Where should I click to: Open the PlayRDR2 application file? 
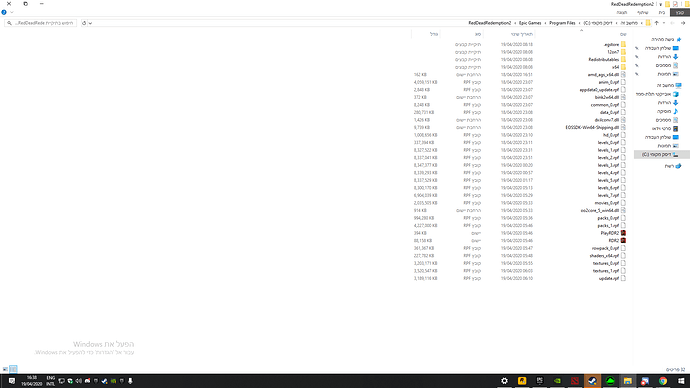(x=613, y=233)
